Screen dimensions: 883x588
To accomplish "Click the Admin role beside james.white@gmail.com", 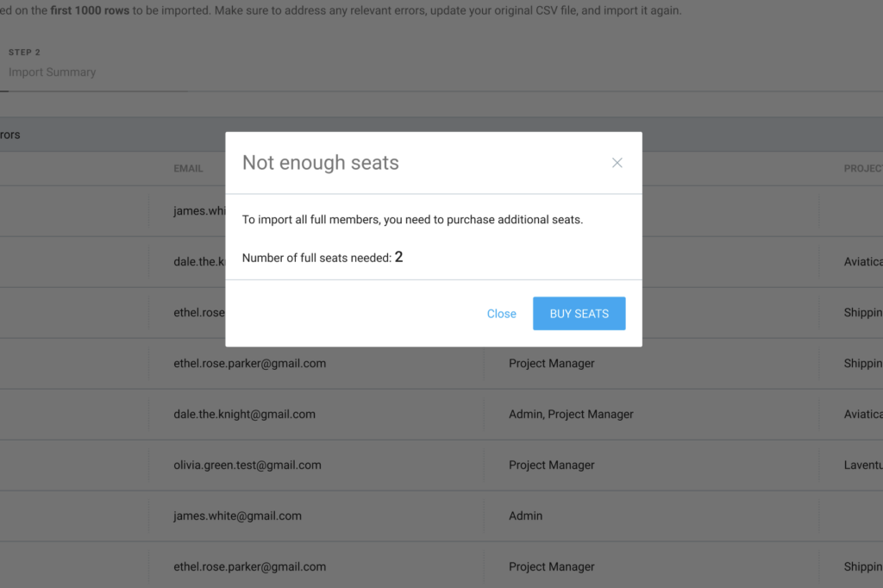I will (525, 516).
